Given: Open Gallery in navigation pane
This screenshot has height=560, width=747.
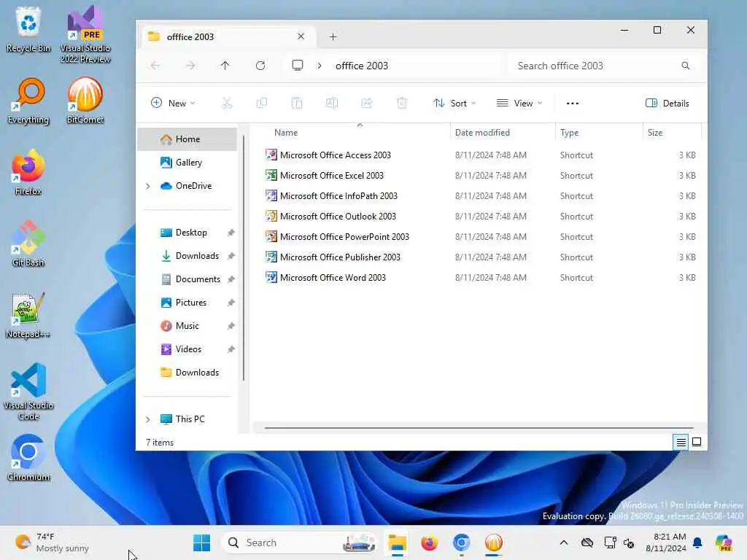Looking at the screenshot, I should 187,163.
